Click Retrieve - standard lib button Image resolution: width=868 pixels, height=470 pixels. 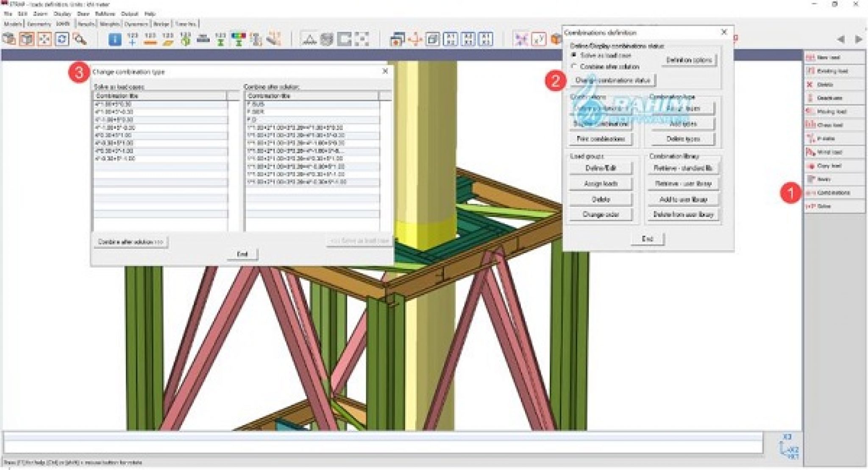click(683, 168)
